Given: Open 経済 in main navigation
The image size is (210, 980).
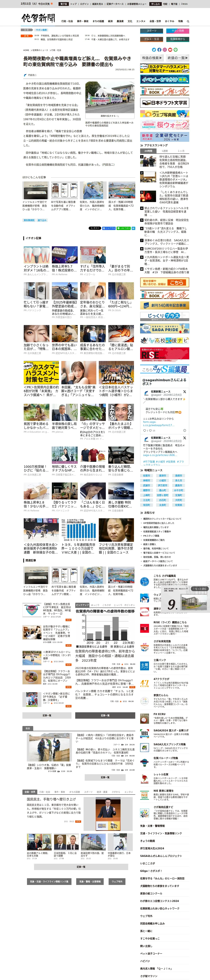Looking at the screenshot, I should coord(110,21).
